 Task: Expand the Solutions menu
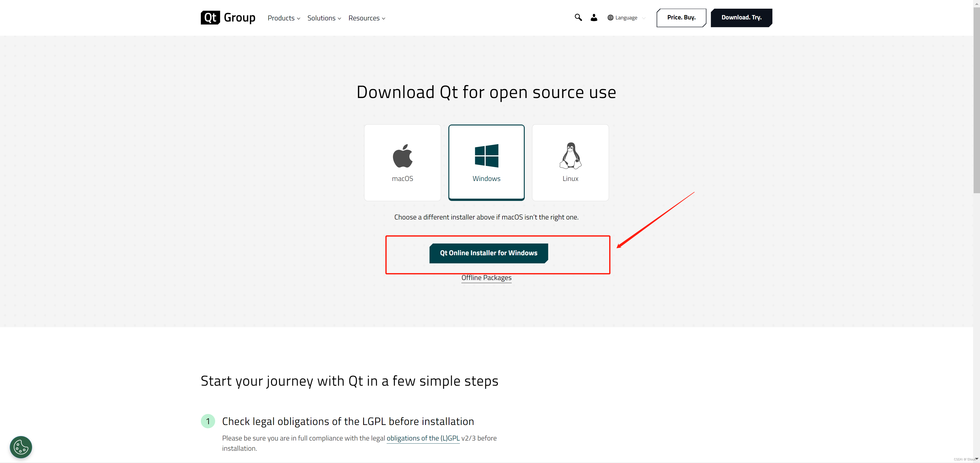(324, 18)
